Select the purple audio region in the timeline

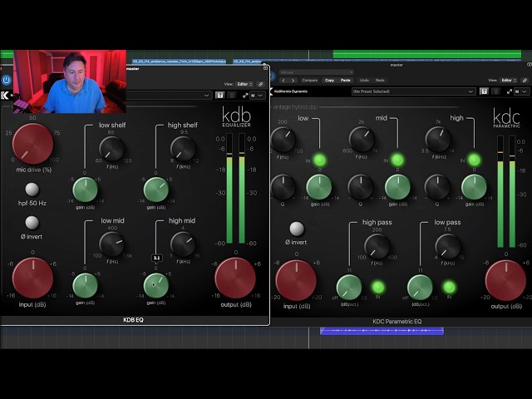coord(382,331)
